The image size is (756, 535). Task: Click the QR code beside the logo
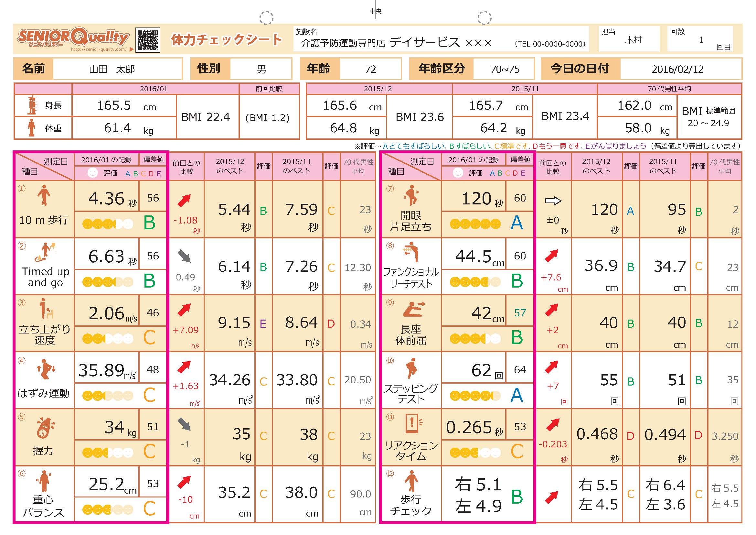148,40
